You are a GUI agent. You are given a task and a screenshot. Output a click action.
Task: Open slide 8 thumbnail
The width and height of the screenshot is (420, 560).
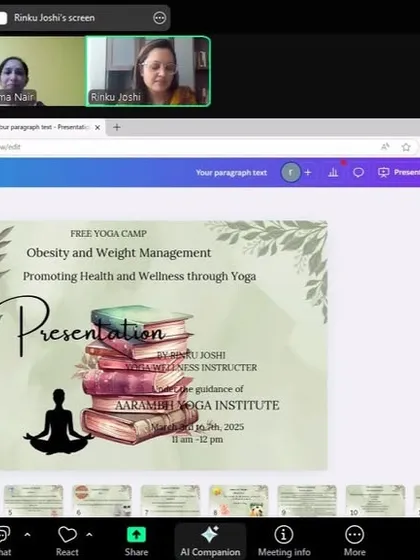(x=239, y=500)
